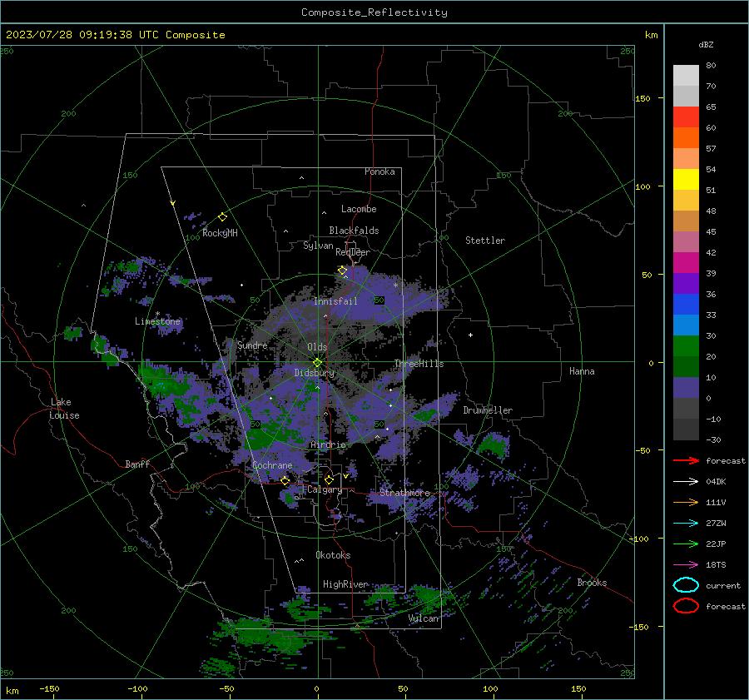Click the Innisfail city label
The width and height of the screenshot is (749, 700).
point(336,301)
